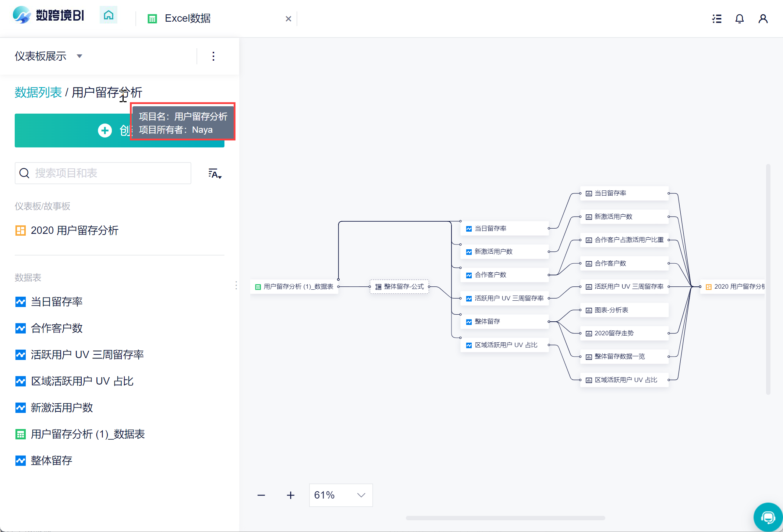Open the notifications bell

coord(739,19)
